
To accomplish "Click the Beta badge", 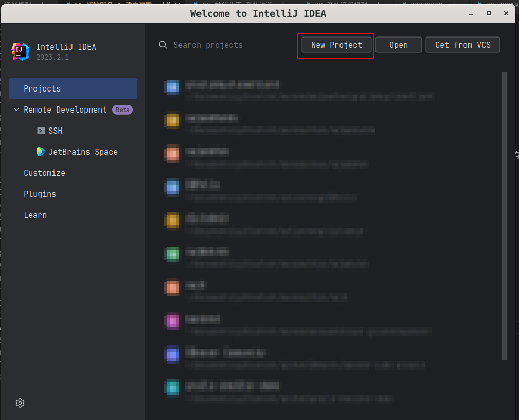I will [122, 110].
